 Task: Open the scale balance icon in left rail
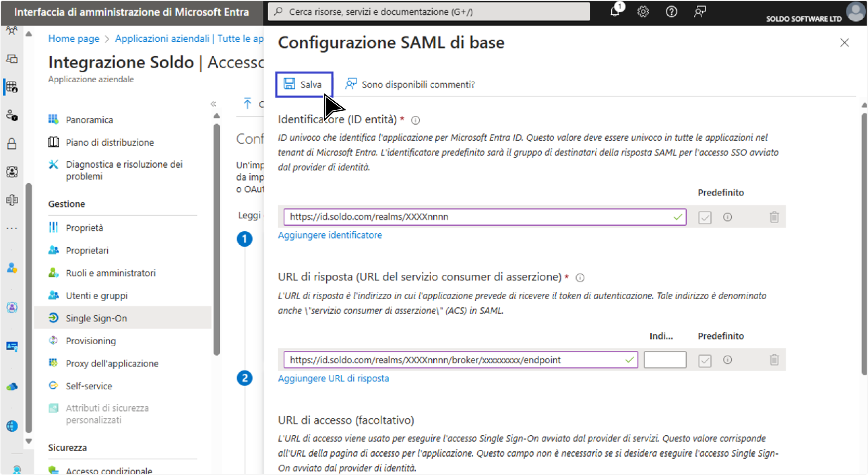(12, 200)
